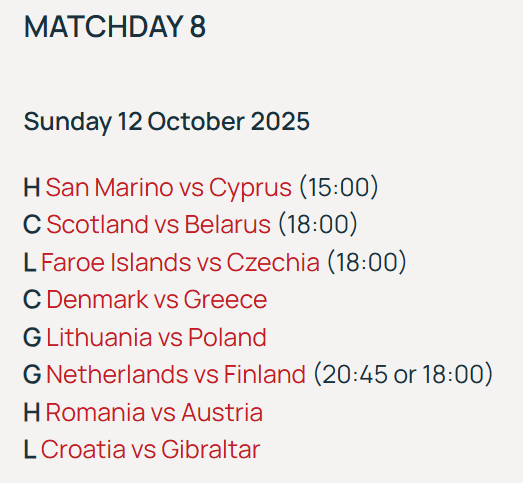This screenshot has height=483, width=523.
Task: Open the Croatia vs Gibraltar match link
Action: point(150,449)
